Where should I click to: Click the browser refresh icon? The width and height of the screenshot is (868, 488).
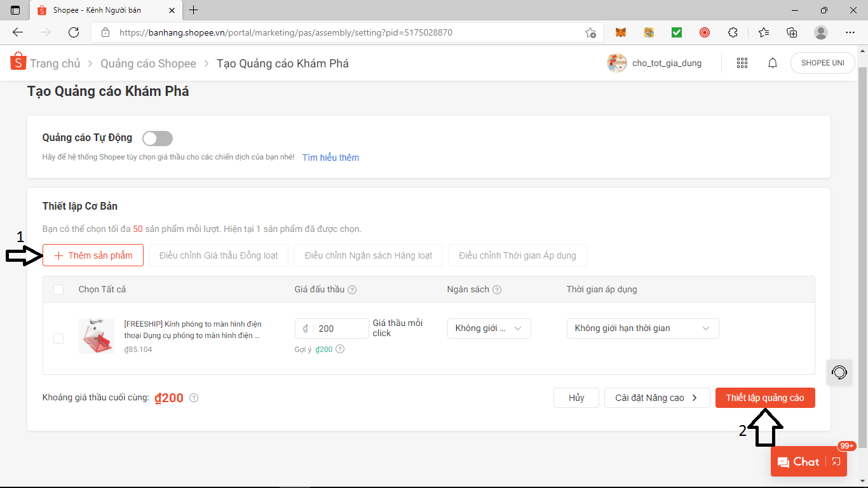point(74,32)
